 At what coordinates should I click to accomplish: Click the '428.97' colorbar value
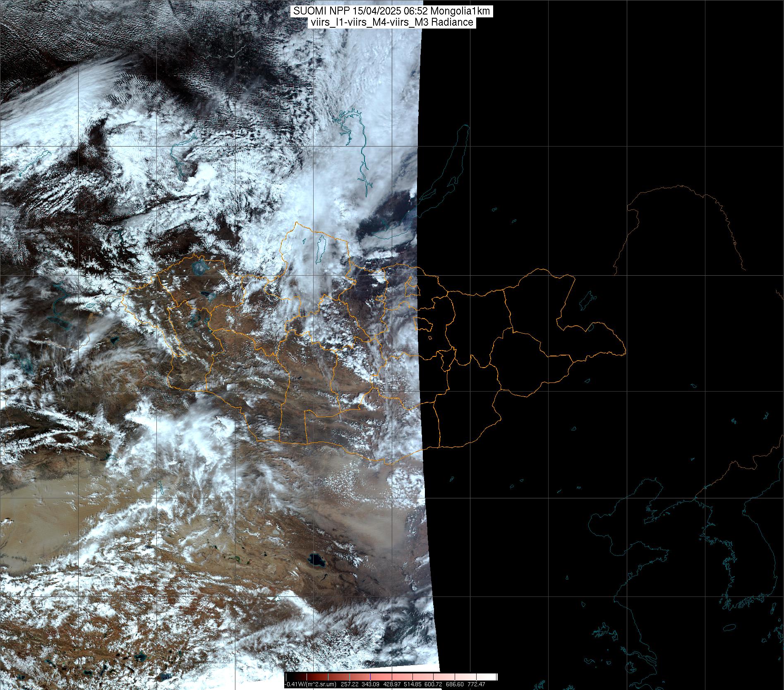(x=392, y=684)
